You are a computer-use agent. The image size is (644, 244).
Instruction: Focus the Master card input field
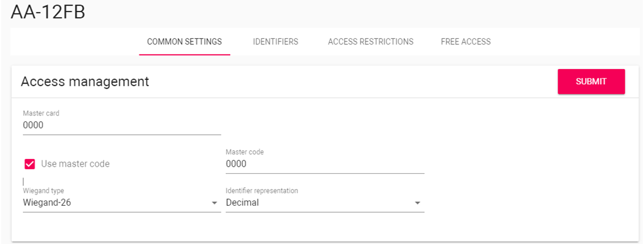pyautogui.click(x=122, y=125)
